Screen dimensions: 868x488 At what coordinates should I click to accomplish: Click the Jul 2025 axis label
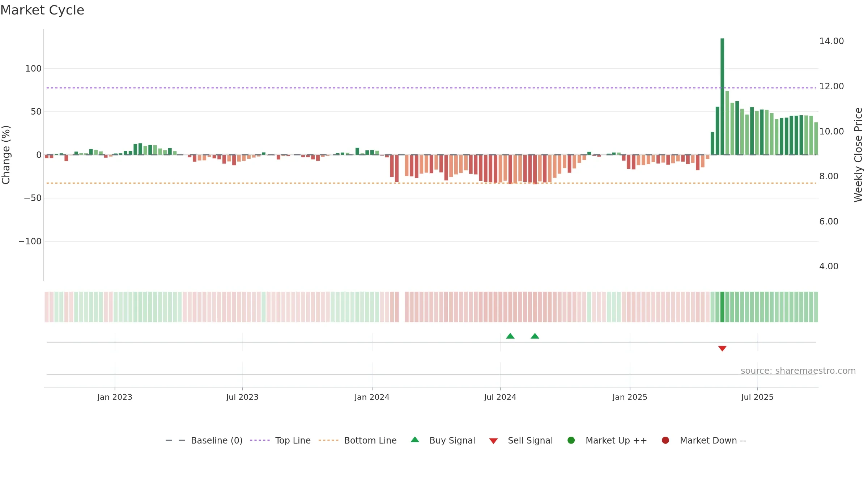(757, 397)
